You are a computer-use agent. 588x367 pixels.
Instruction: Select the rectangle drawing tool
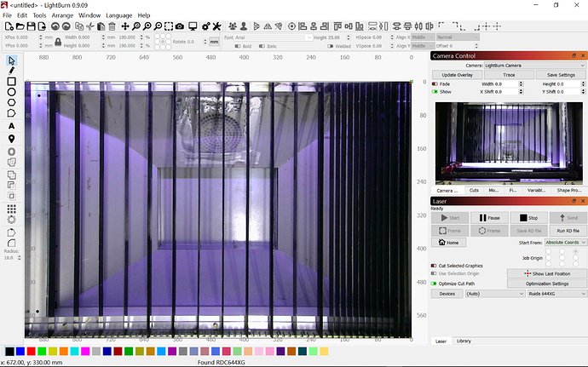[x=12, y=82]
